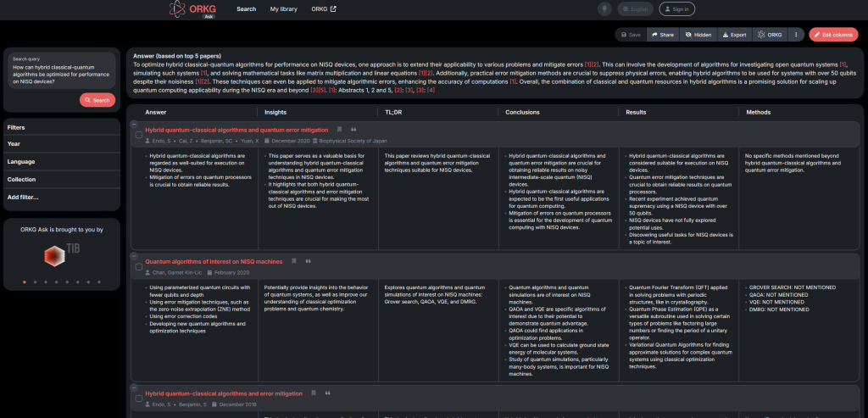Open the lightbulb tips icon
Image resolution: width=868 pixels, height=418 pixels.
click(604, 8)
